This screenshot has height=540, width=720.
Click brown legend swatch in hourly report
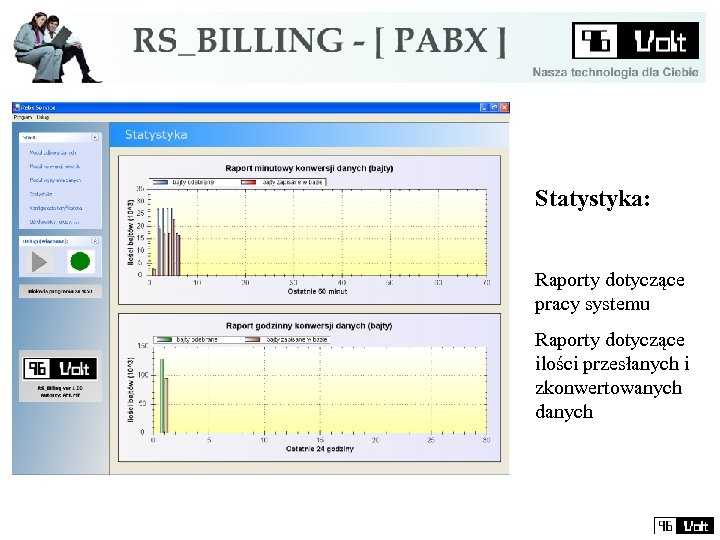point(252,340)
